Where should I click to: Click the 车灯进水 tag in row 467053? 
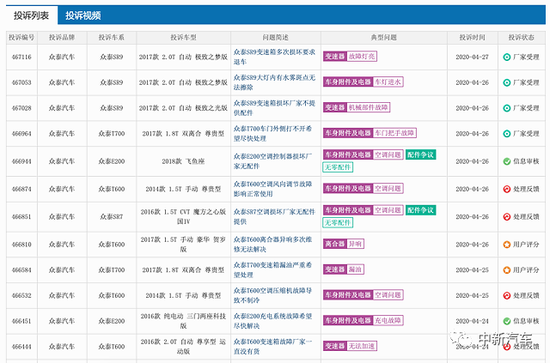pos(388,82)
